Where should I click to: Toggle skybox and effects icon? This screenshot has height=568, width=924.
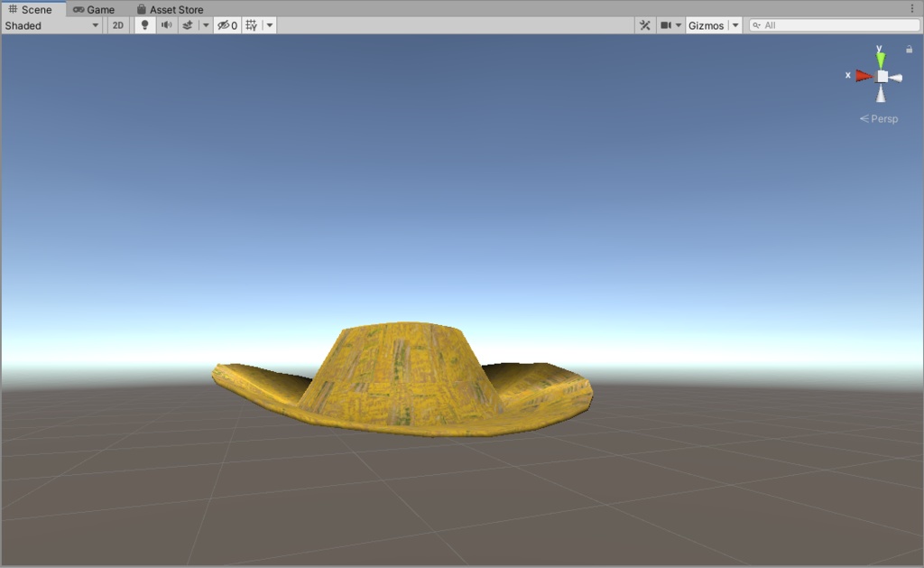[x=188, y=25]
